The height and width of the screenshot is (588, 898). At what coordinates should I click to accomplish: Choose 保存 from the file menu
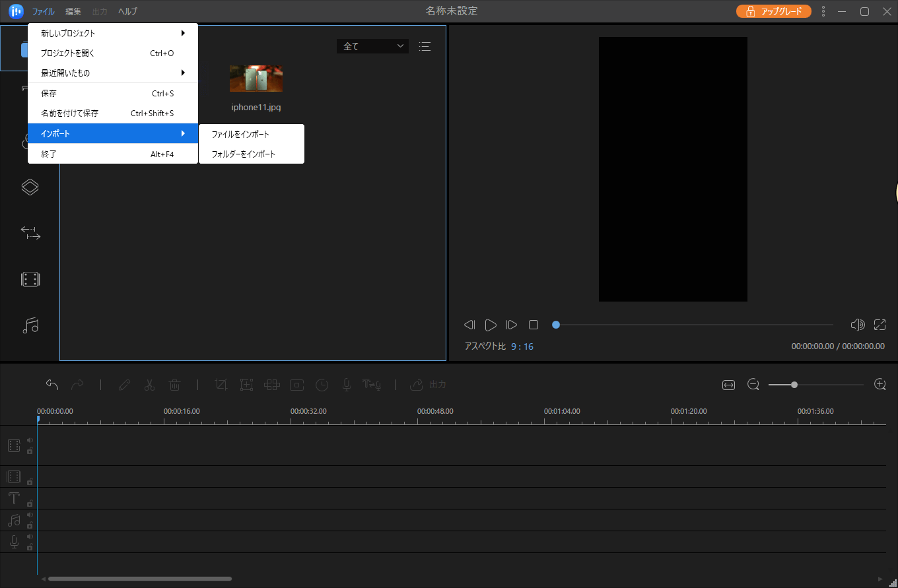click(113, 94)
